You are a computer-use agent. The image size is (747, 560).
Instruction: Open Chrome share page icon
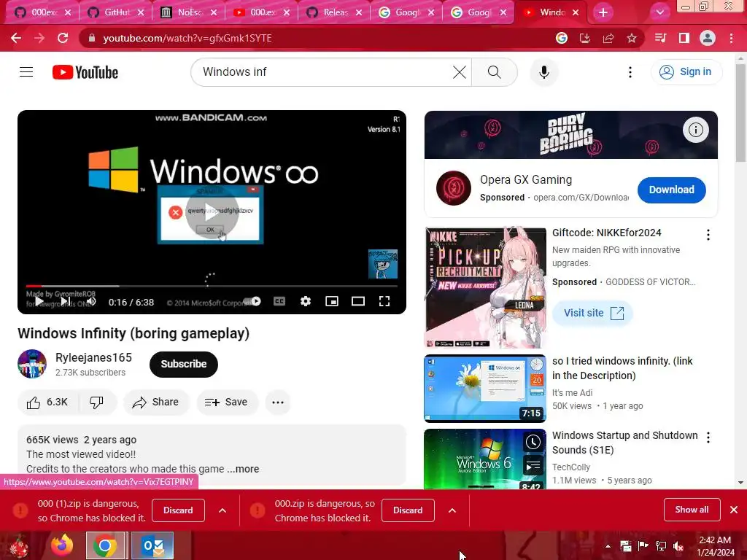608,38
